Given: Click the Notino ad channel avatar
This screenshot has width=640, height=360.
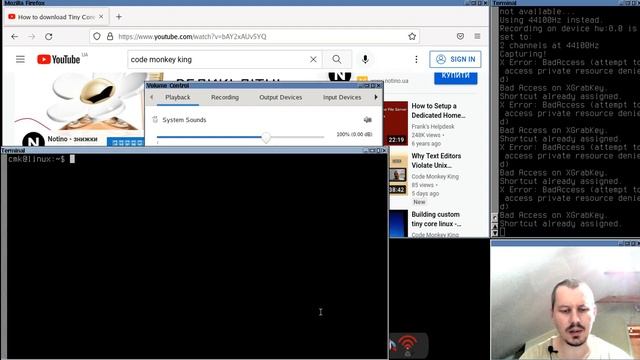Looking at the screenshot, I should pos(33,140).
